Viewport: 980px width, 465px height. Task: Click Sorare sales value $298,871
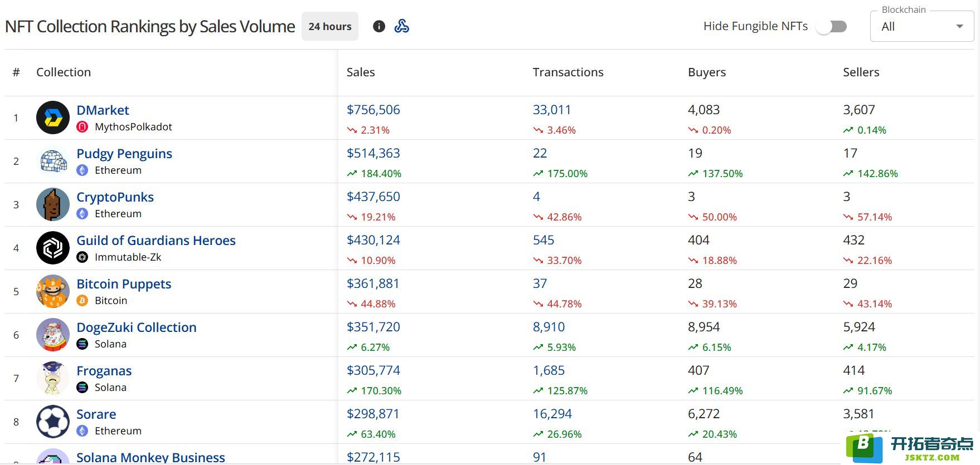pos(373,414)
